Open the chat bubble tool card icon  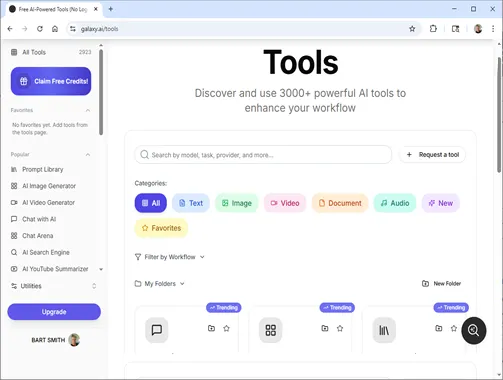(x=157, y=330)
